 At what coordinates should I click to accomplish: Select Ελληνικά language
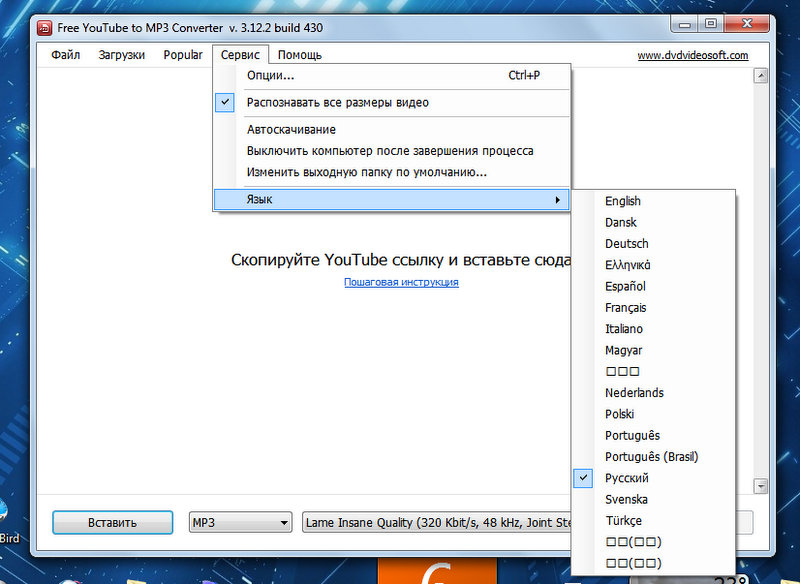tap(654, 265)
